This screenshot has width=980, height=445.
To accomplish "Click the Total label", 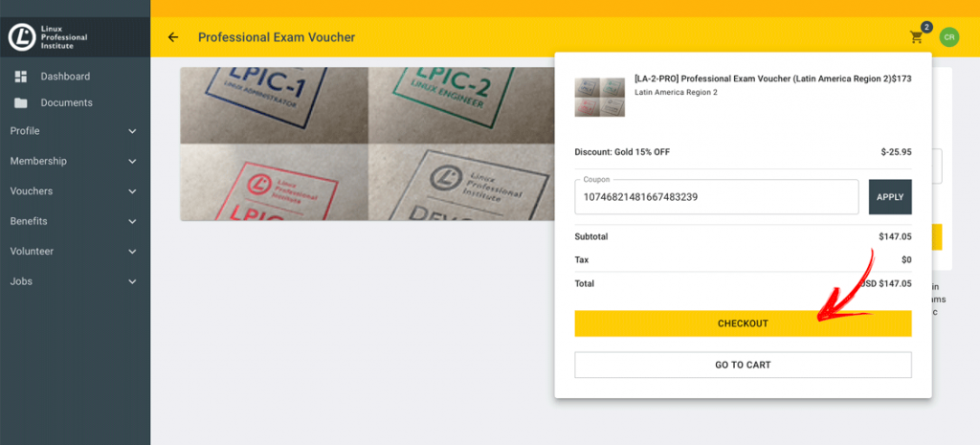I will 585,284.
